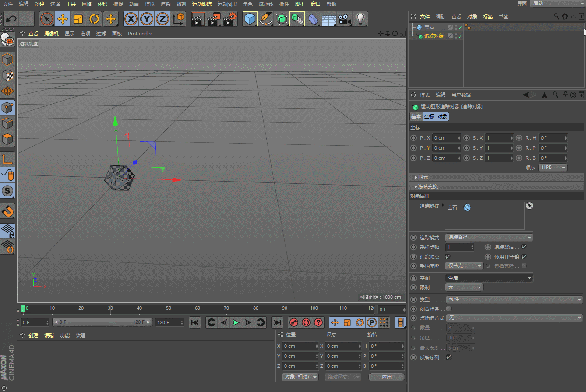
Task: Select the Live Selection tool
Action: pyautogui.click(x=47, y=19)
